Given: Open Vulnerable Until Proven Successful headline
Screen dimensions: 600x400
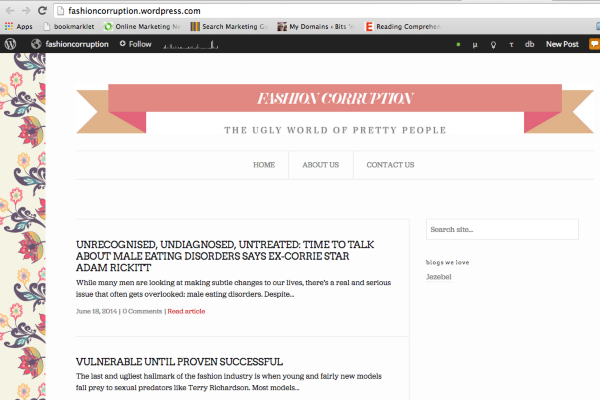Looking at the screenshot, I should click(x=179, y=362).
